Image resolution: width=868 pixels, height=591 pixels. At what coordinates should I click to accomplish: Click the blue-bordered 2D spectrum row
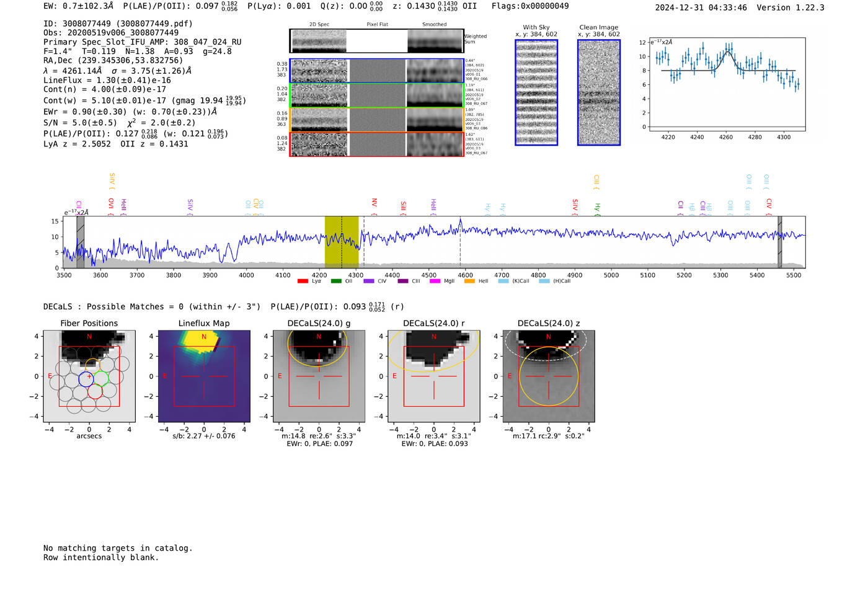[376, 71]
